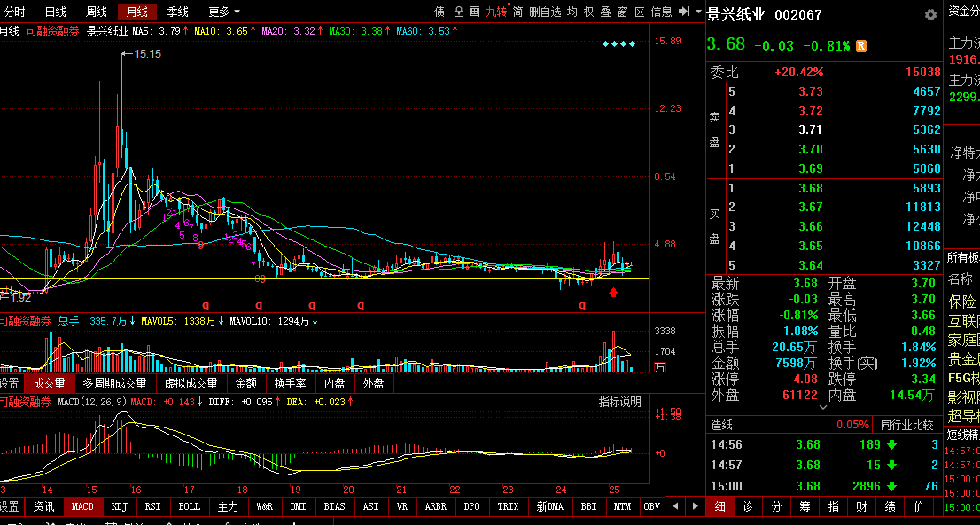This screenshot has width=980, height=525.
Task: Select the BOLL indicator tab
Action: tap(190, 506)
